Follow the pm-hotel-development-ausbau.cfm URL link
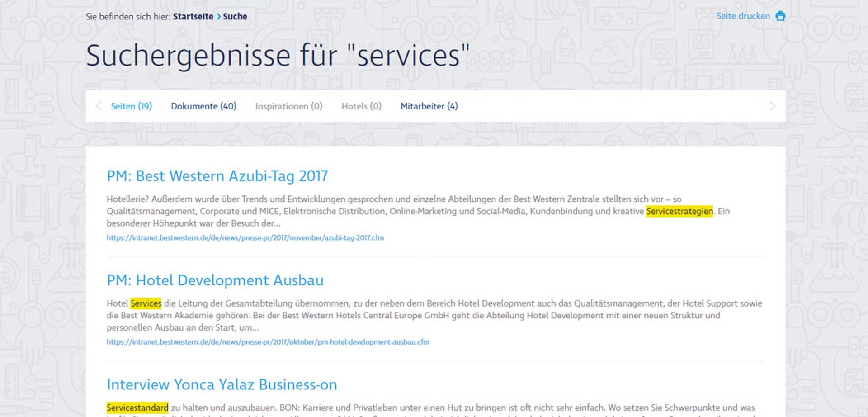Viewport: 868px width, 417px height. pos(268,342)
